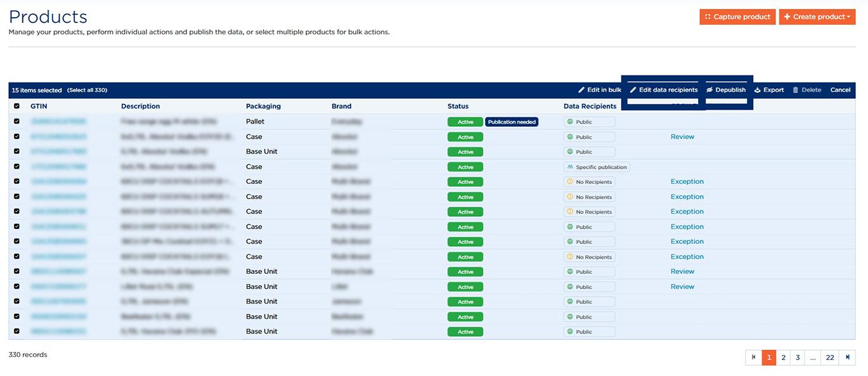This screenshot has height=376, width=868.
Task: Click the pencil icon beside Edit in bulk
Action: 581,90
